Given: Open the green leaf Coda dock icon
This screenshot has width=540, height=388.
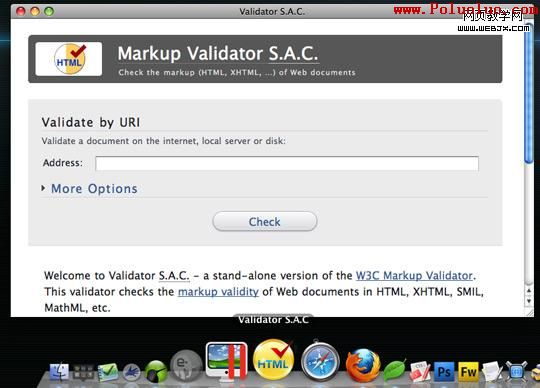Looking at the screenshot, I should pos(395,370).
